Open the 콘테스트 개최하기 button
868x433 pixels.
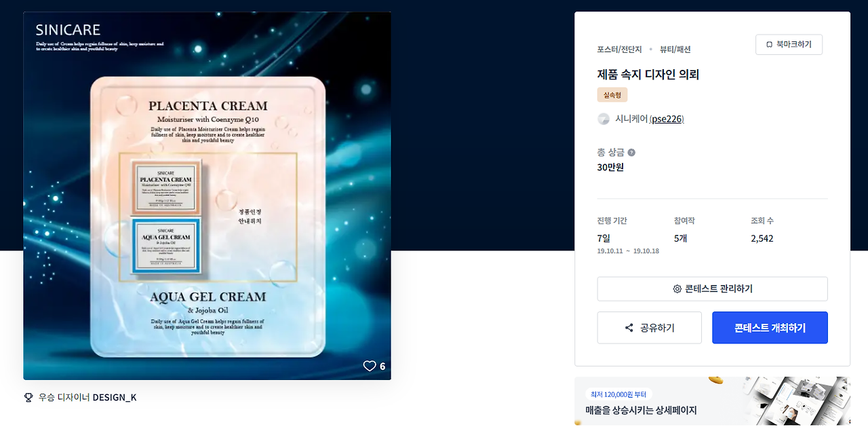coord(770,328)
